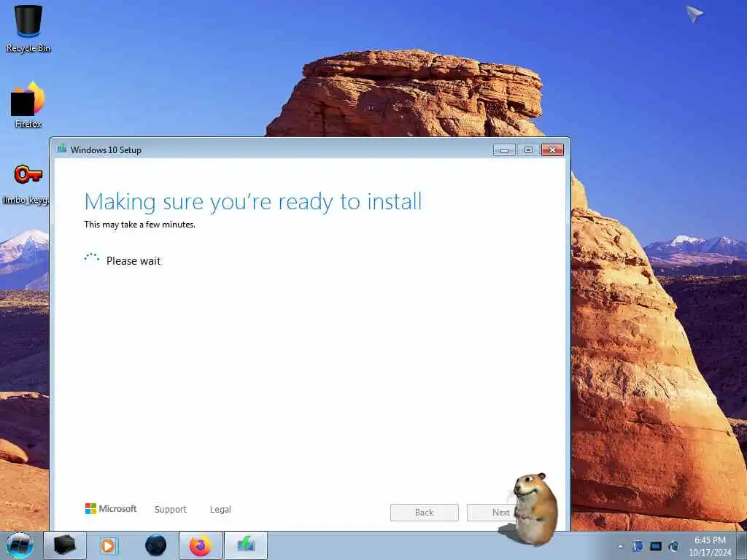Show hidden system tray icons
The height and width of the screenshot is (560, 747).
pyautogui.click(x=620, y=547)
